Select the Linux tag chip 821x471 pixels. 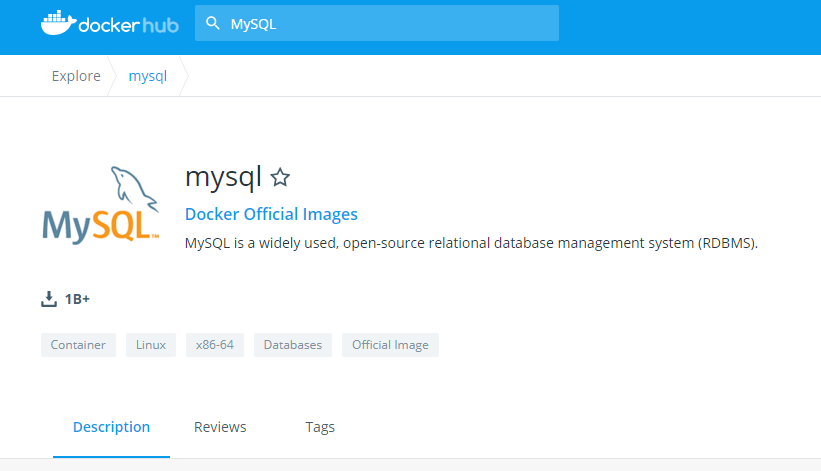(151, 345)
